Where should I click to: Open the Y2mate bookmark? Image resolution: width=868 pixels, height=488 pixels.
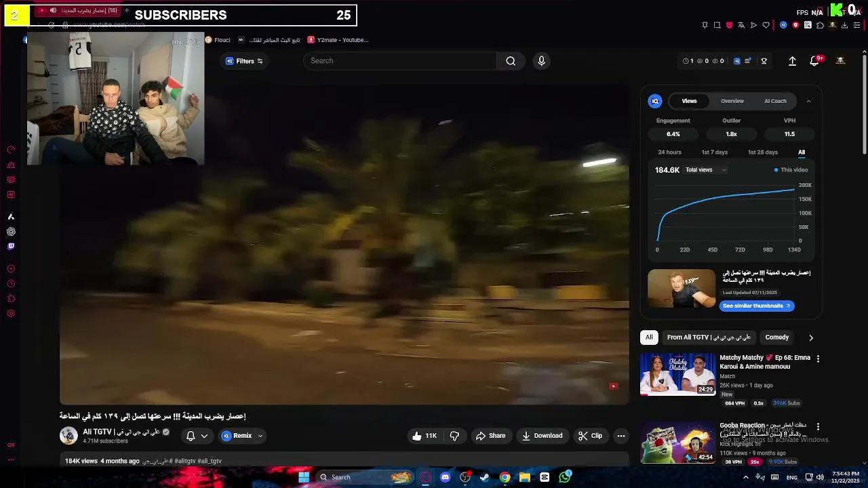(338, 40)
